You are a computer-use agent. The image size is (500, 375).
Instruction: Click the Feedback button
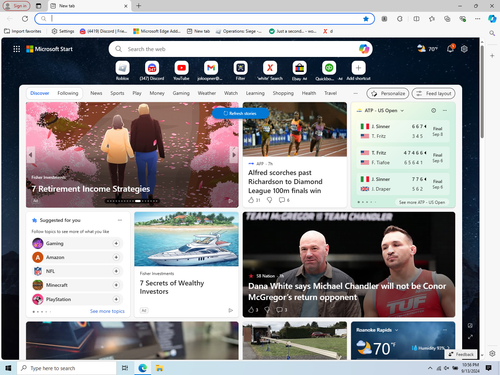(x=462, y=354)
